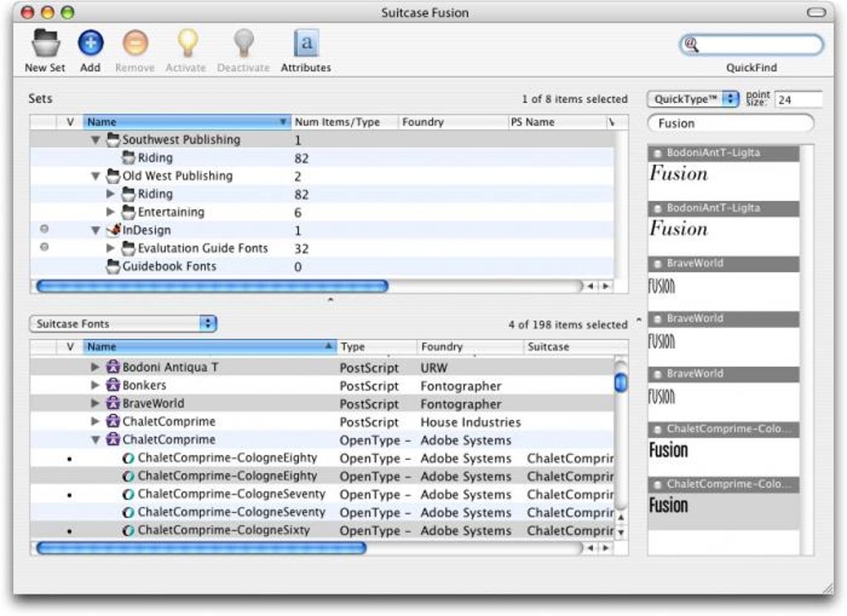Click the QuickFind magnifier icon
The image size is (847, 616).
coord(692,44)
